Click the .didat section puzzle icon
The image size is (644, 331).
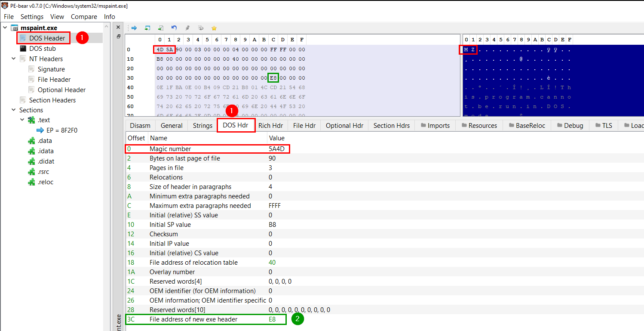pyautogui.click(x=31, y=161)
